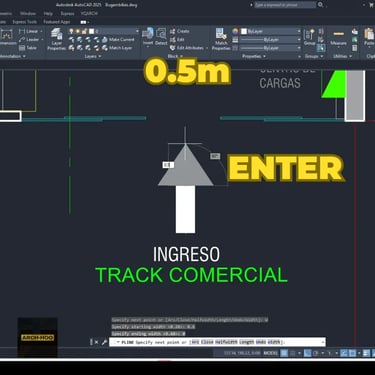Toggle snap mode in the status bar
Screen dimensions: 375x375
tap(293, 353)
